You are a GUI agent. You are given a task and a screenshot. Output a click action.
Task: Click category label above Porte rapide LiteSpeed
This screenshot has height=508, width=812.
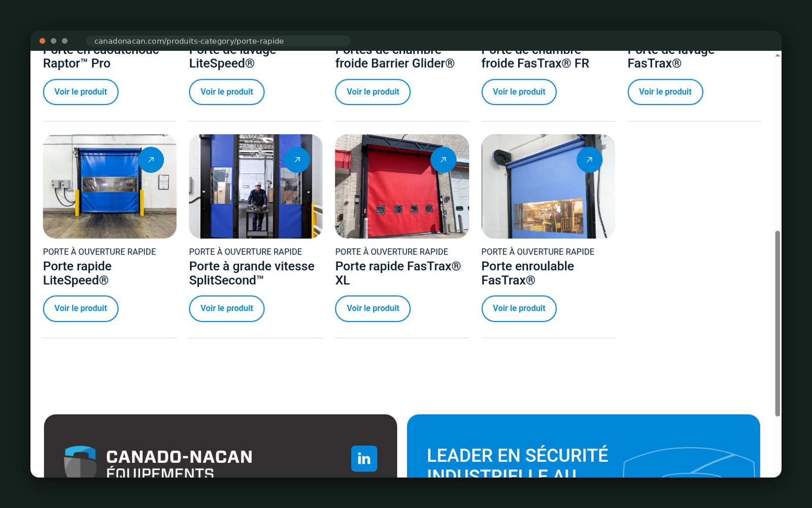[x=99, y=251]
